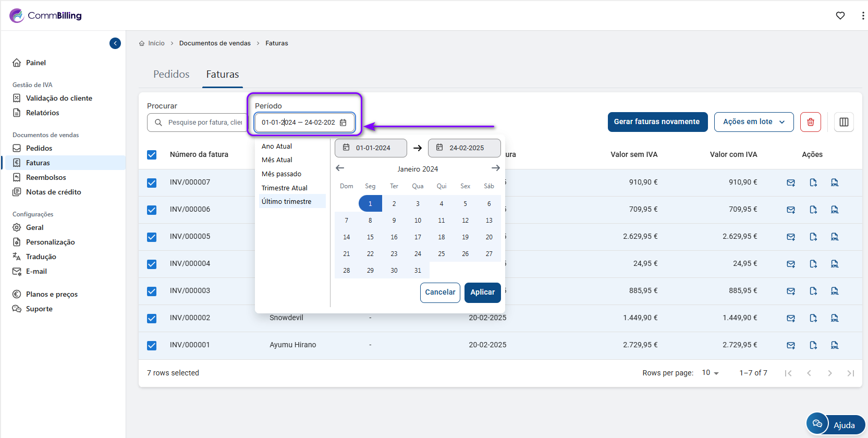Click the red trash delete icon
The image size is (868, 438).
click(810, 122)
